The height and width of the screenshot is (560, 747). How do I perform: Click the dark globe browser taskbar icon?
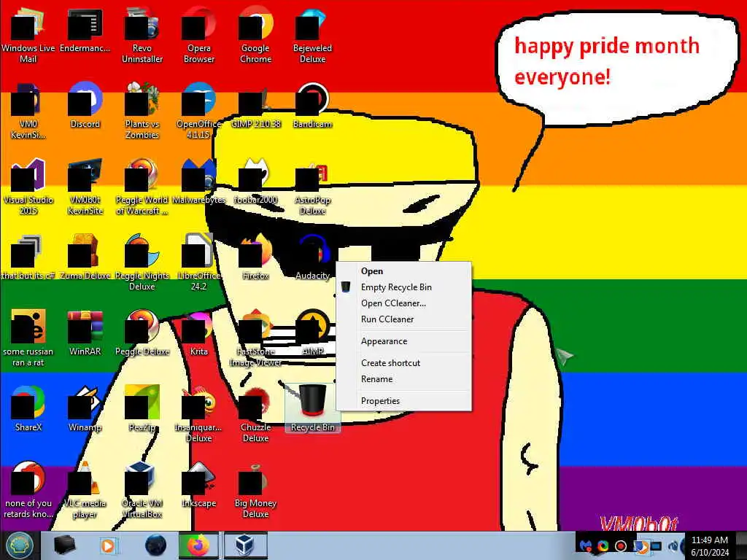click(x=155, y=545)
